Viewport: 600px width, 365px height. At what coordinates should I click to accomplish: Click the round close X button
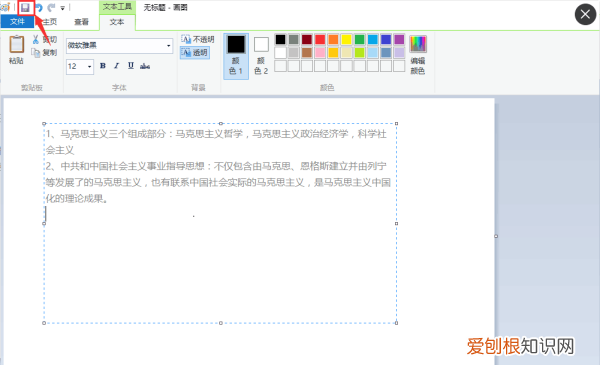[585, 15]
